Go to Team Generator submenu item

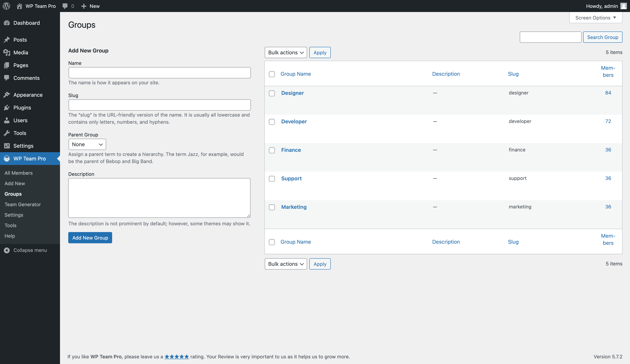point(22,204)
